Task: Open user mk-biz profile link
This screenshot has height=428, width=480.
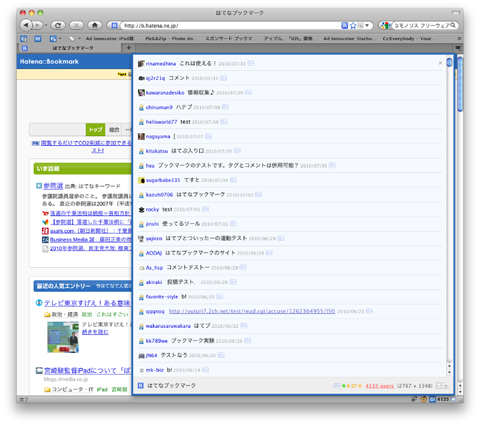Action: [155, 370]
